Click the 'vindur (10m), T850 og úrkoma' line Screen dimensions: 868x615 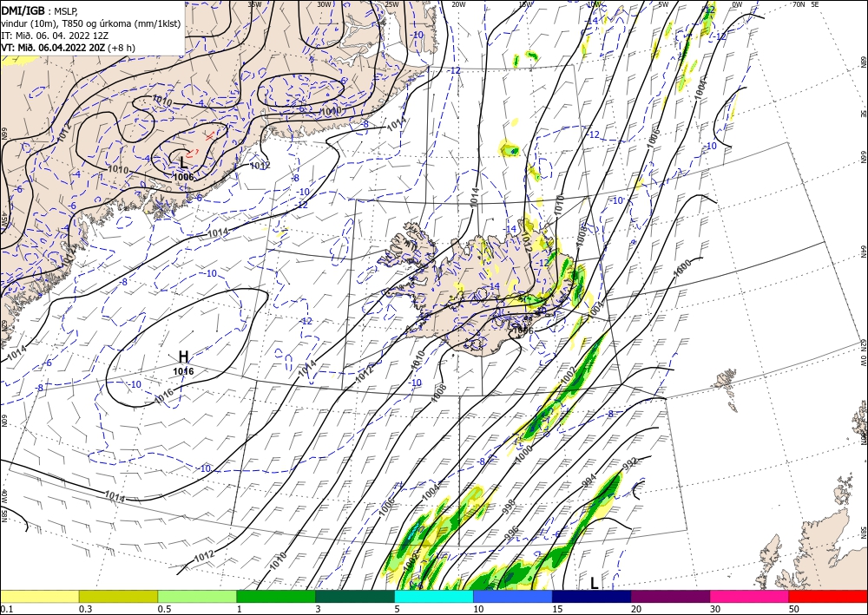(91, 23)
